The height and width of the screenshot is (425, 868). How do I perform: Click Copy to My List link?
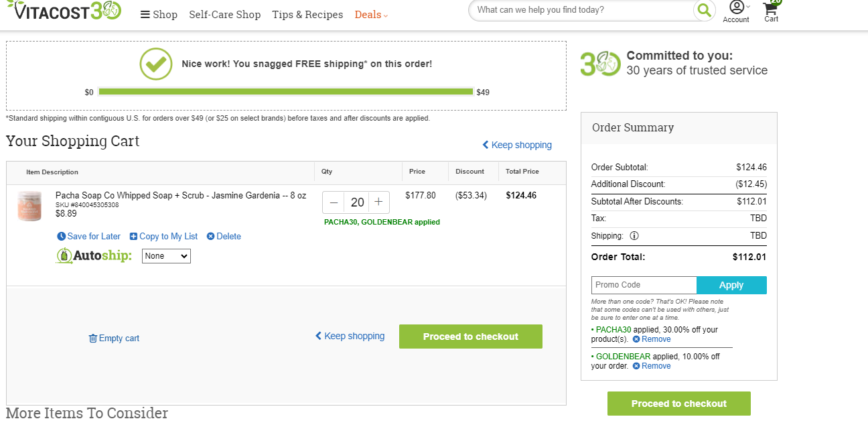coord(164,237)
